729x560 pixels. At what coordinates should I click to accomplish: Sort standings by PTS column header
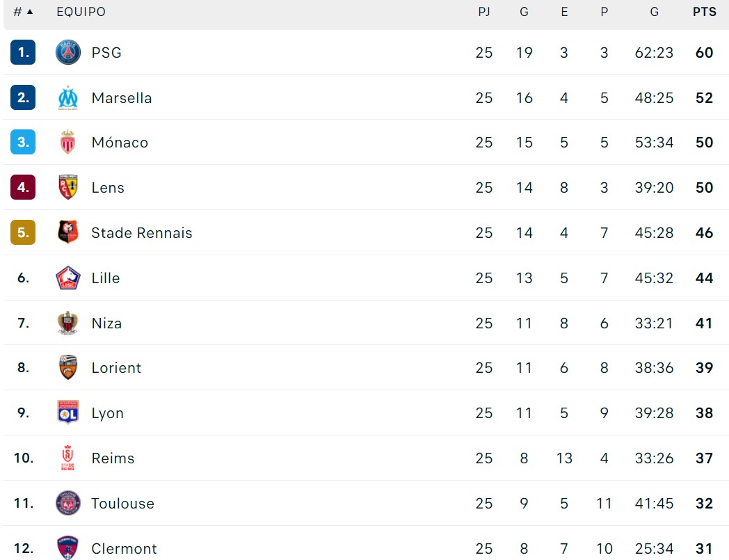click(x=704, y=13)
